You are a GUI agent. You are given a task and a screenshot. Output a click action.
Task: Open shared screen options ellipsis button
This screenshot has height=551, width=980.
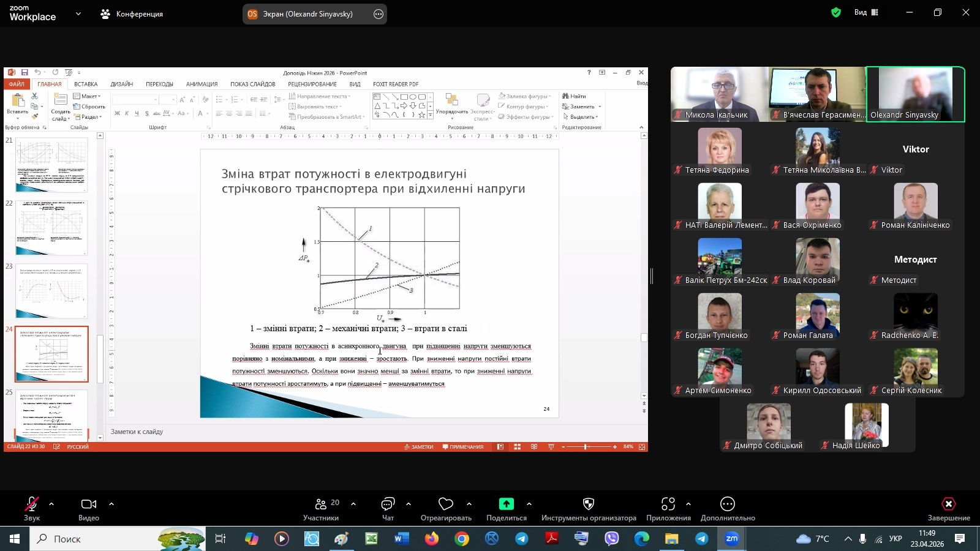click(x=379, y=14)
